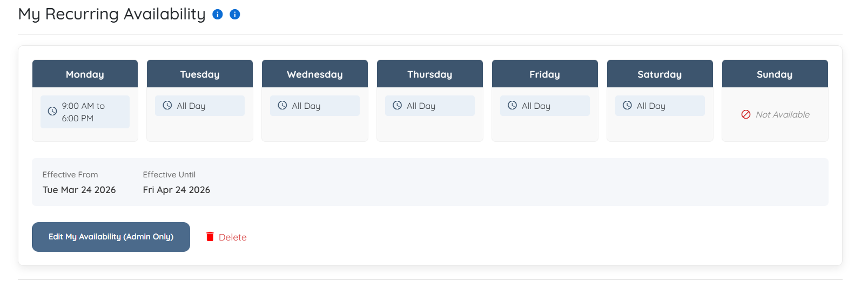868x282 pixels.
Task: Click the red Delete link
Action: [233, 237]
